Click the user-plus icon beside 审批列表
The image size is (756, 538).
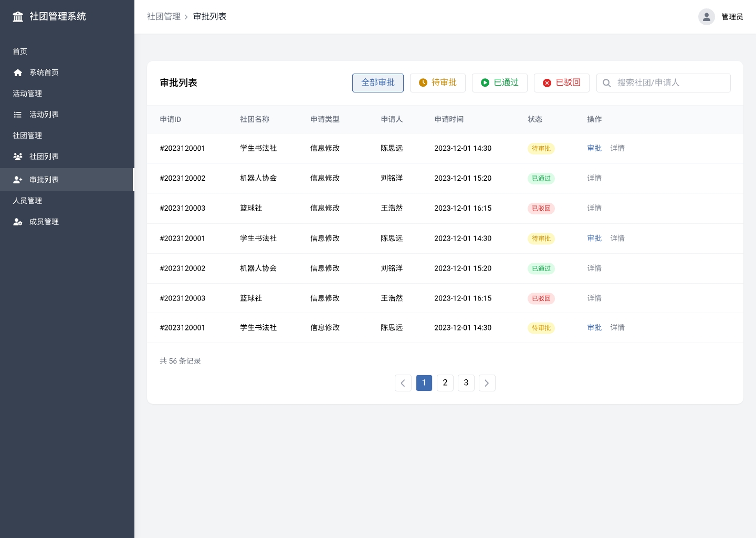coord(18,180)
